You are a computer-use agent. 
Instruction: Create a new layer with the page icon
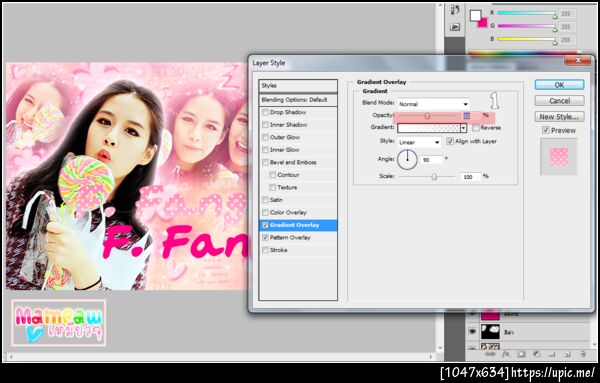tap(567, 355)
